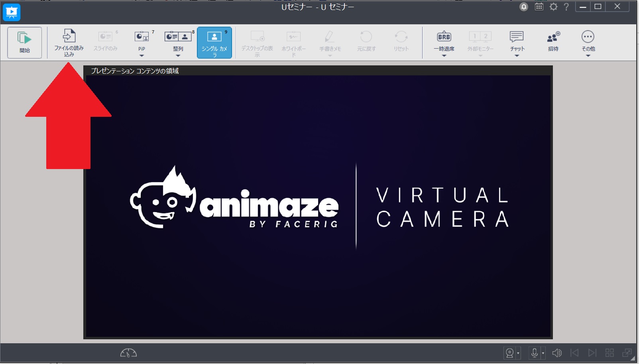Open the チャット chat icon

517,37
